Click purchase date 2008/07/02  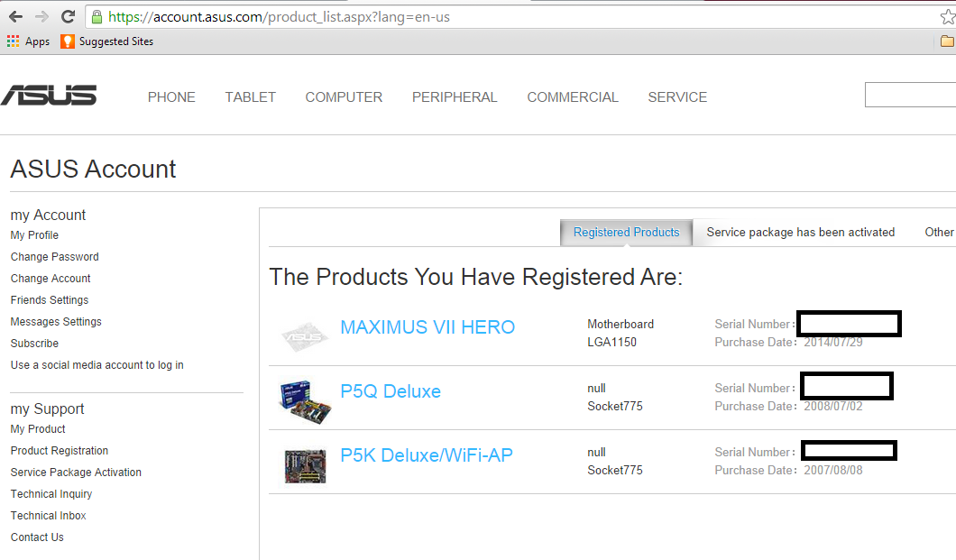[832, 407]
